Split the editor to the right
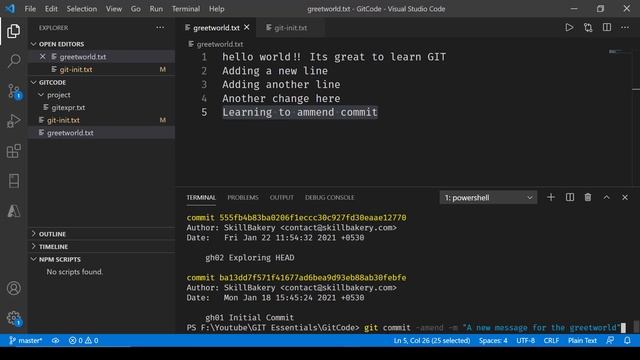640x360 pixels. pos(607,28)
